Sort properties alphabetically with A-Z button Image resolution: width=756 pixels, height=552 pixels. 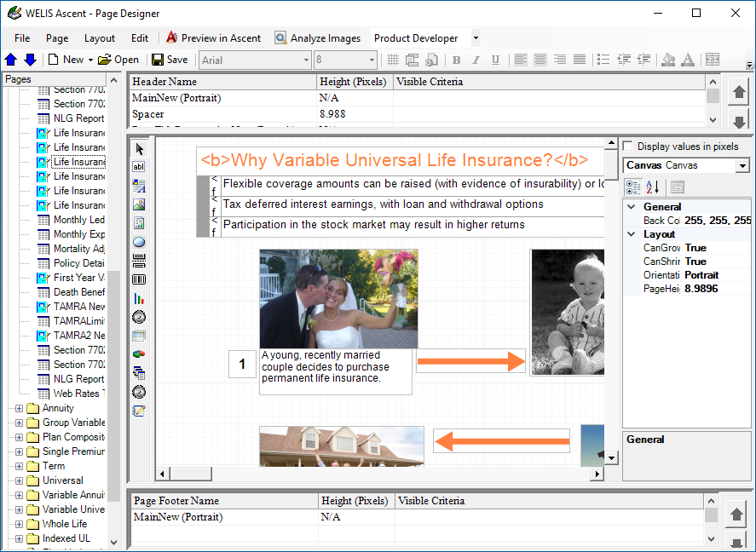[x=652, y=187]
